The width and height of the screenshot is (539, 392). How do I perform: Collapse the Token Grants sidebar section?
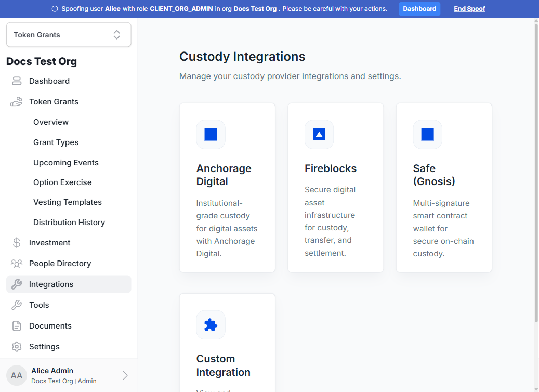54,102
